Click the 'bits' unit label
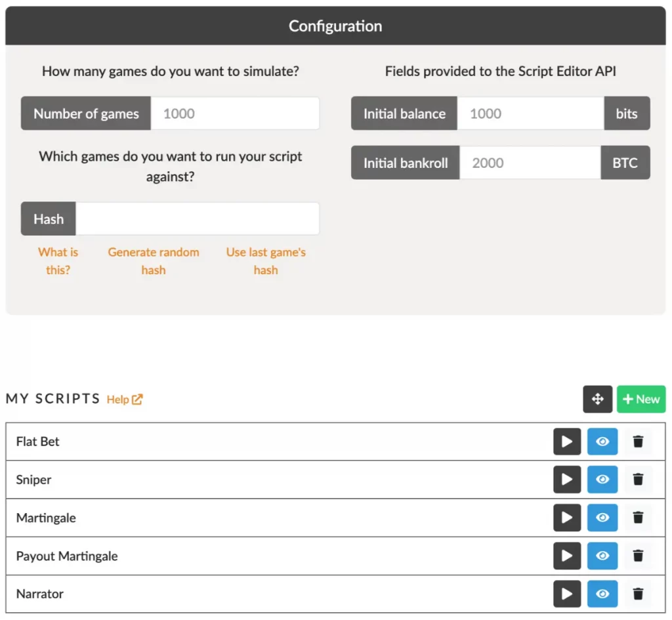Image resolution: width=672 pixels, height=620 pixels. tap(627, 114)
